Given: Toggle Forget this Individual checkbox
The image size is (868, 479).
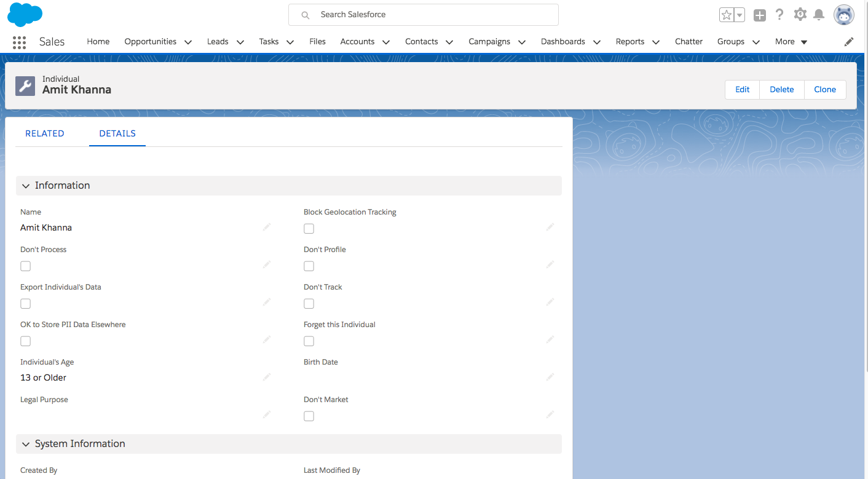Looking at the screenshot, I should [x=309, y=341].
